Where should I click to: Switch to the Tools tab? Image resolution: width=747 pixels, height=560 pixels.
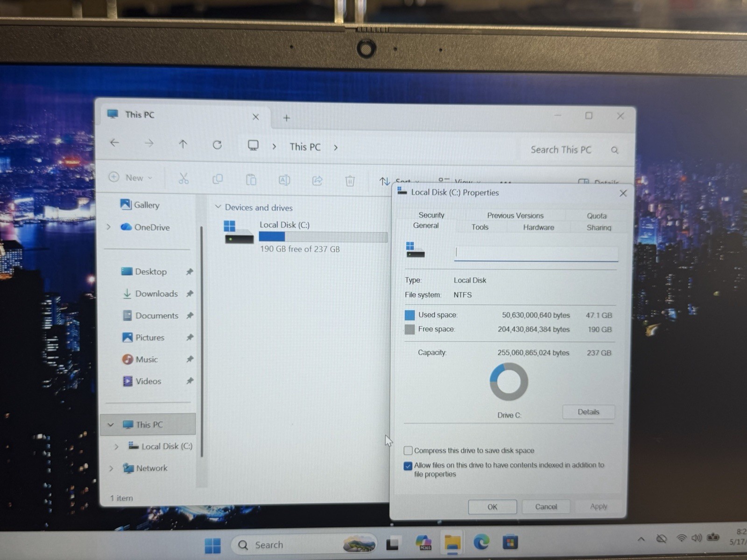tap(480, 227)
